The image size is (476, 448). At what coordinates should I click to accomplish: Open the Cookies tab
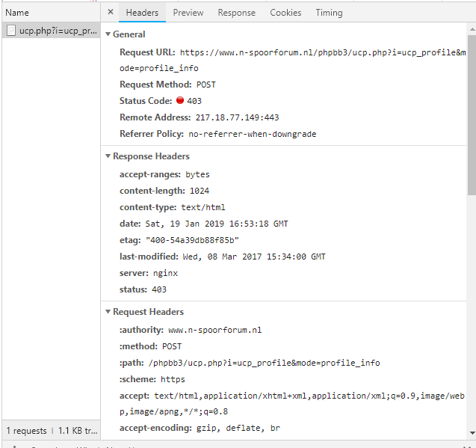(x=285, y=13)
